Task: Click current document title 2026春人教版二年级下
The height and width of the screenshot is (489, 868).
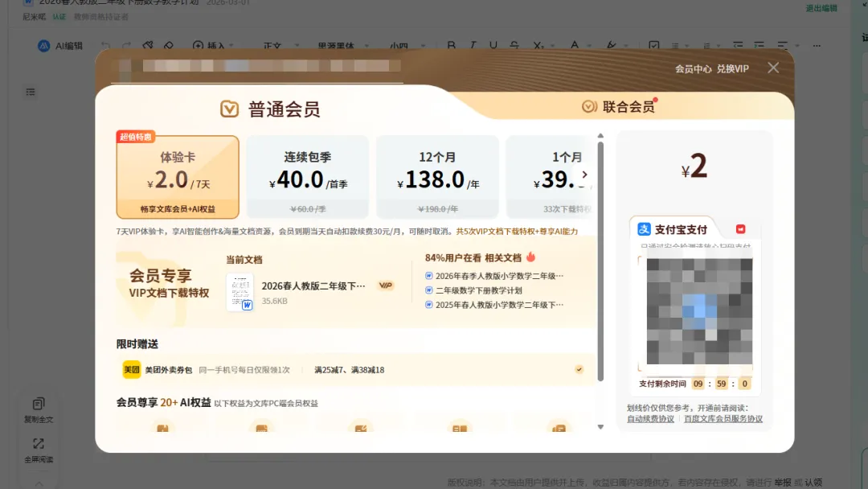Action: point(313,286)
